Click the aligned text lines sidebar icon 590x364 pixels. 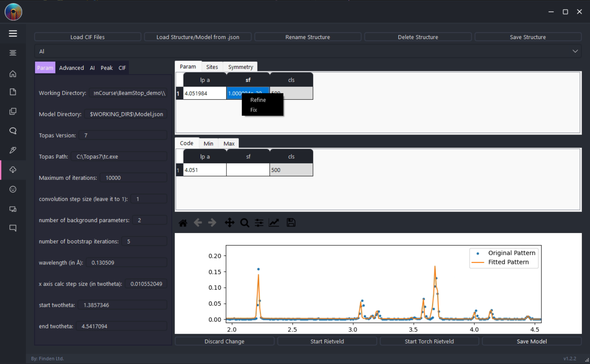pyautogui.click(x=13, y=53)
